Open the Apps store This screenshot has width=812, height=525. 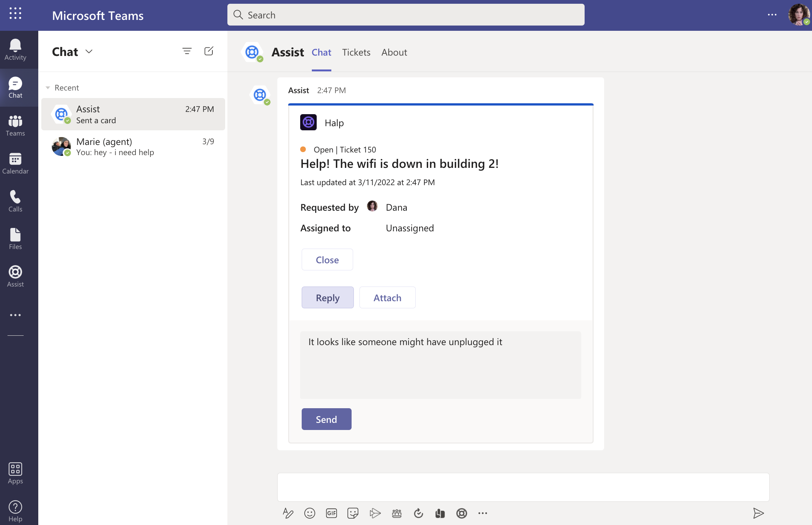(15, 473)
